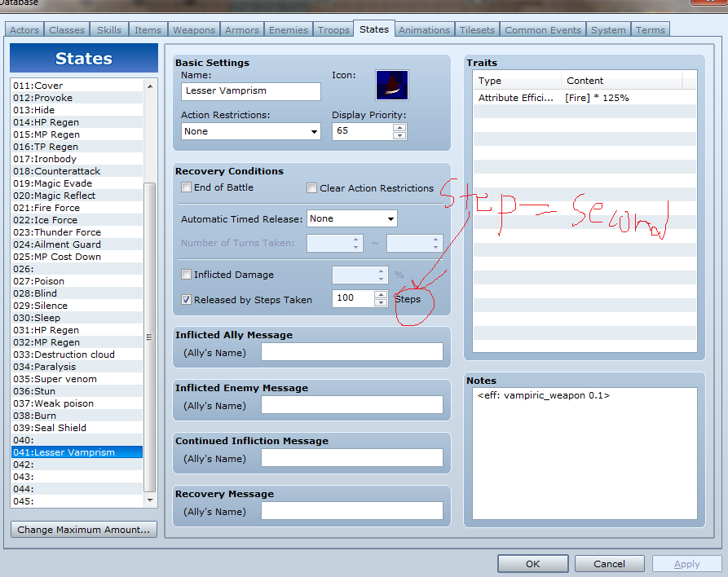The image size is (728, 577).
Task: Enable End of Battle checkbox
Action: [x=186, y=187]
